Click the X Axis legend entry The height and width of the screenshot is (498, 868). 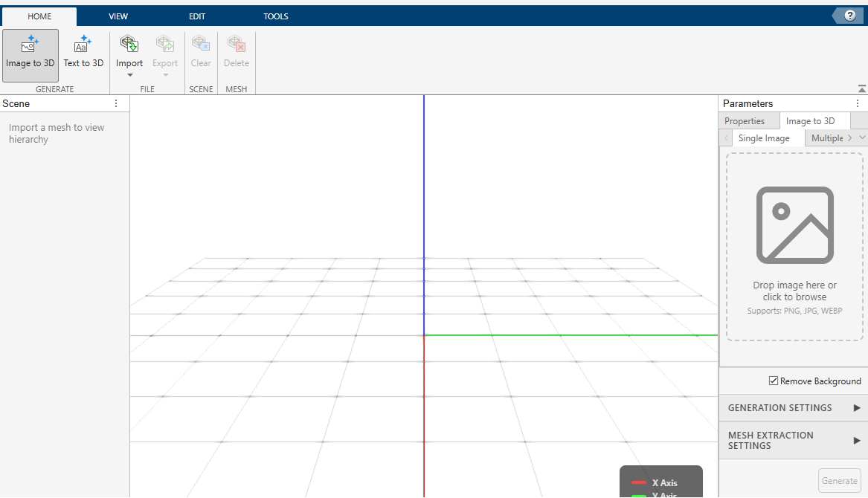click(x=655, y=482)
